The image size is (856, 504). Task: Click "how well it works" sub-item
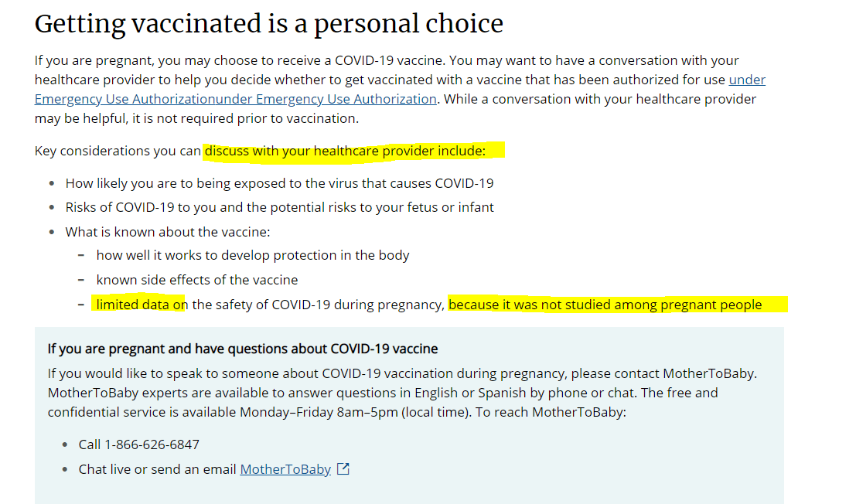[253, 255]
